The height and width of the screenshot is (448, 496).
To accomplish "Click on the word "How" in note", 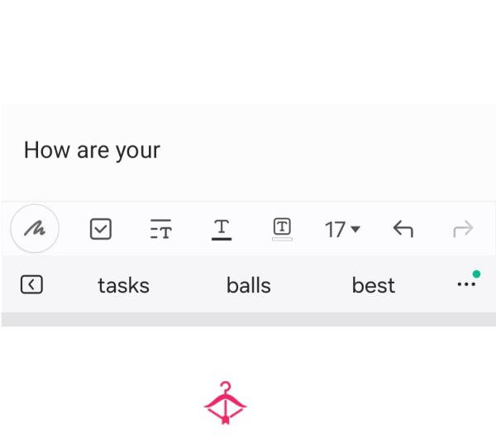I will point(47,150).
